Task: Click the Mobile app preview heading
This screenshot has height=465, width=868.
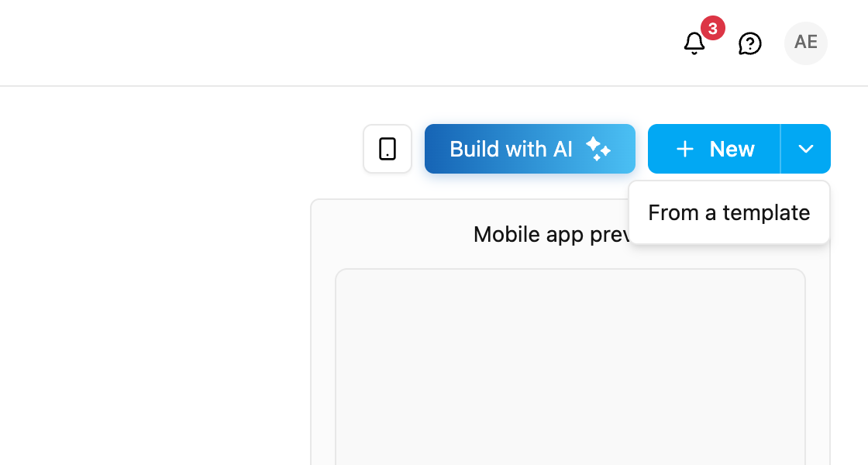Action: pos(551,235)
